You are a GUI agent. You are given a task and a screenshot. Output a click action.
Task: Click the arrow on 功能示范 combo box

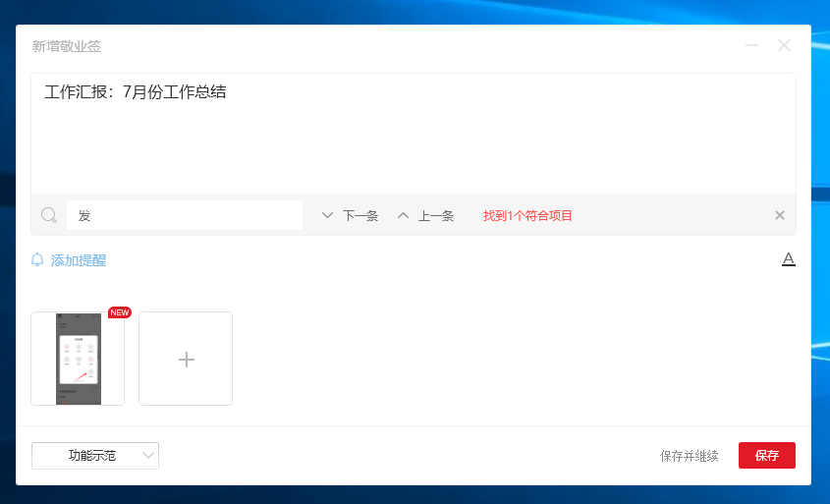148,456
